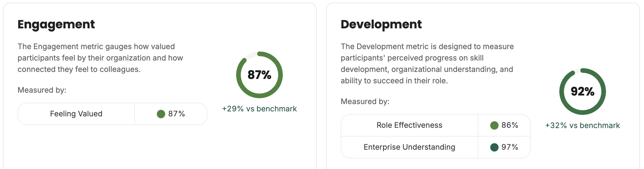644x169 pixels.
Task: Select the Feeling Valued label cell
Action: (76, 114)
